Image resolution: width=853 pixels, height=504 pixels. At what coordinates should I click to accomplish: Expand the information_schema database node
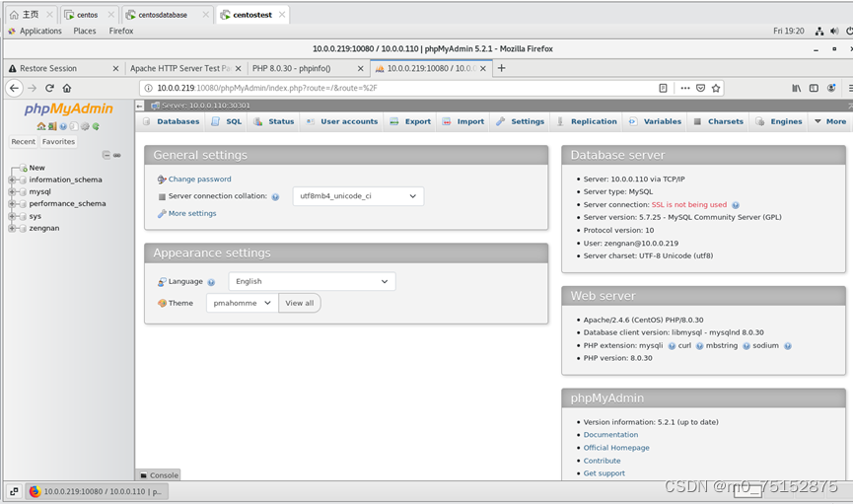pos(12,180)
